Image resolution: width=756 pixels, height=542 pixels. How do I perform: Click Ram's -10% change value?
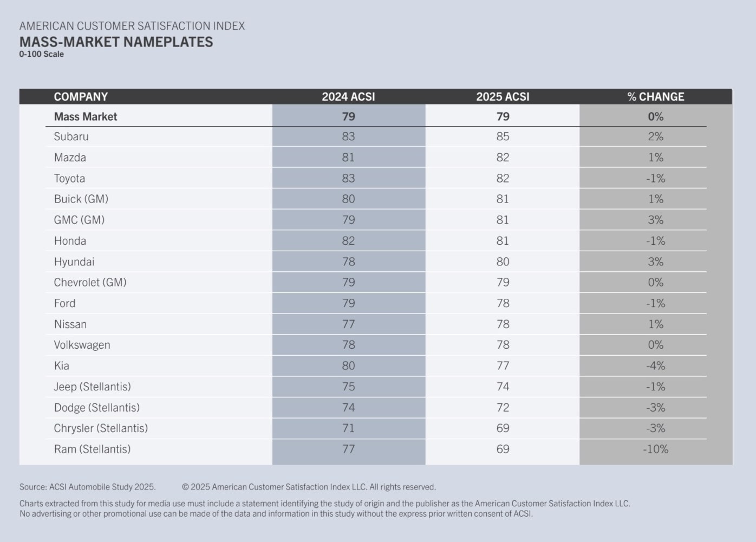pyautogui.click(x=655, y=449)
